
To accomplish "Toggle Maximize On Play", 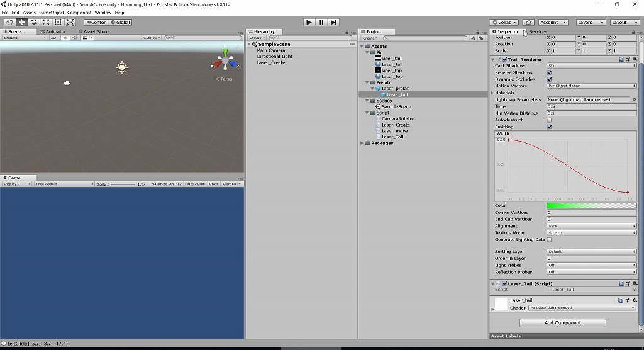I will [x=166, y=184].
